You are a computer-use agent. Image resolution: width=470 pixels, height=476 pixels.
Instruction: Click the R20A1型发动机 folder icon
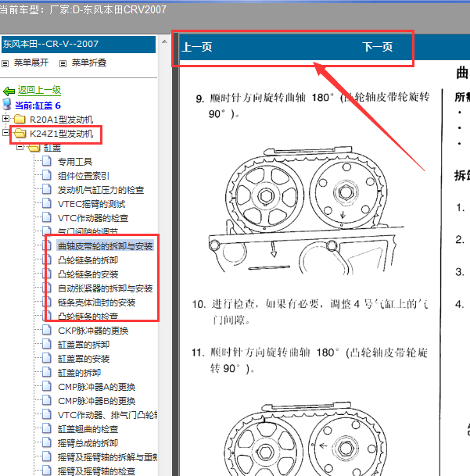click(20, 119)
